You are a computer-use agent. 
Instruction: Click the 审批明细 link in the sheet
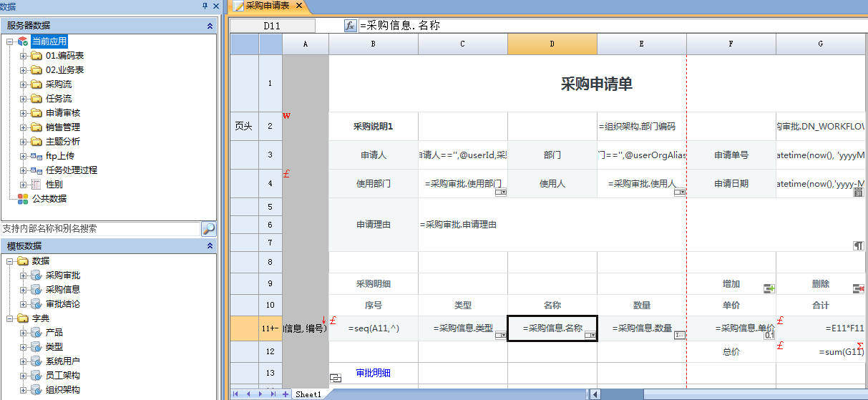(x=373, y=374)
